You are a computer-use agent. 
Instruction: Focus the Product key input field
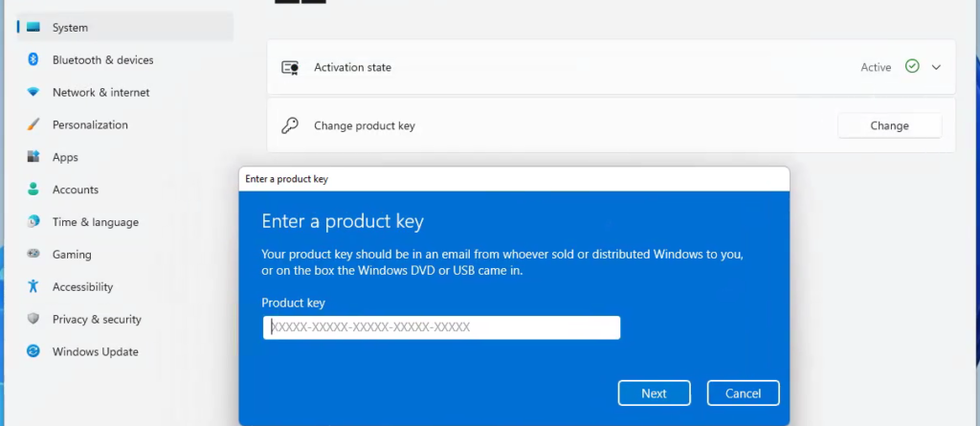441,327
